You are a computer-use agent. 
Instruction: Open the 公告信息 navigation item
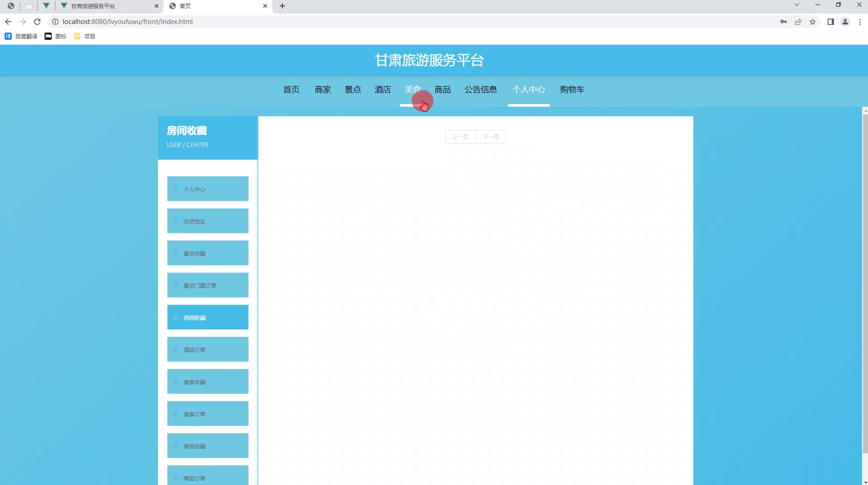point(481,90)
